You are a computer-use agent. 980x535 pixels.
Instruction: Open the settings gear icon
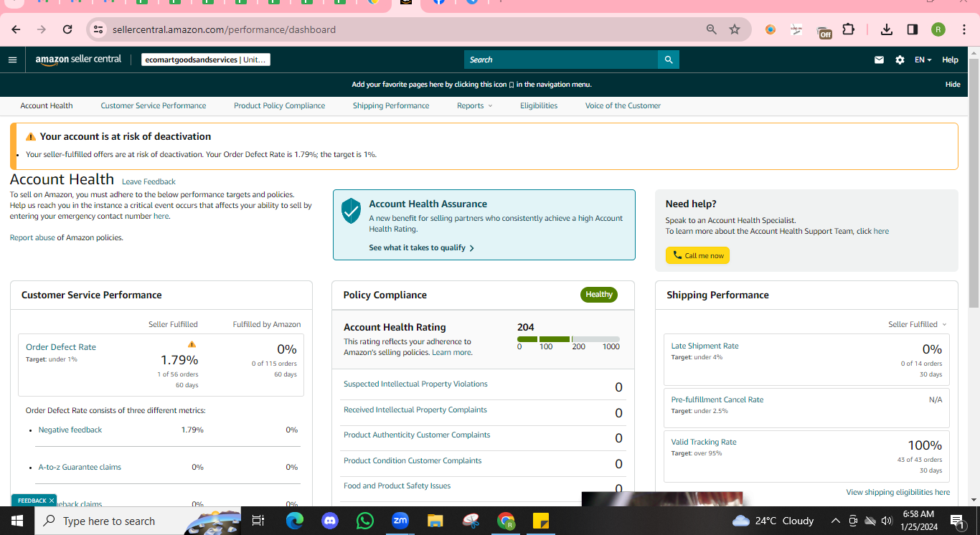tap(900, 60)
